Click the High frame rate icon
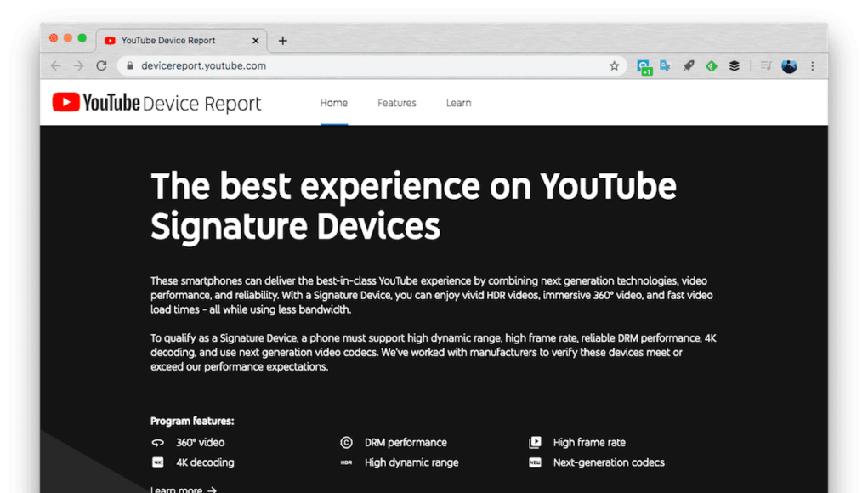Viewport: 868px width, 493px height. click(x=535, y=443)
